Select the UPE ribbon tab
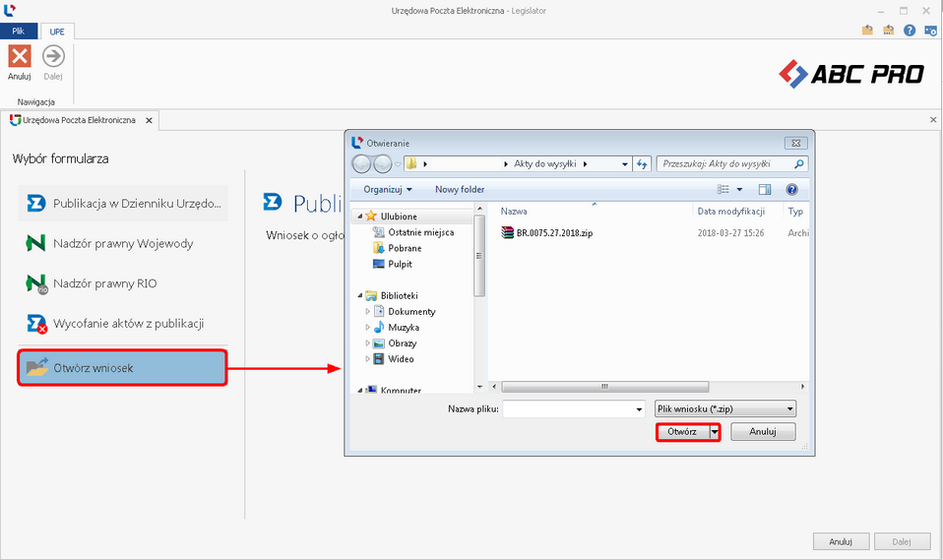 click(x=57, y=31)
